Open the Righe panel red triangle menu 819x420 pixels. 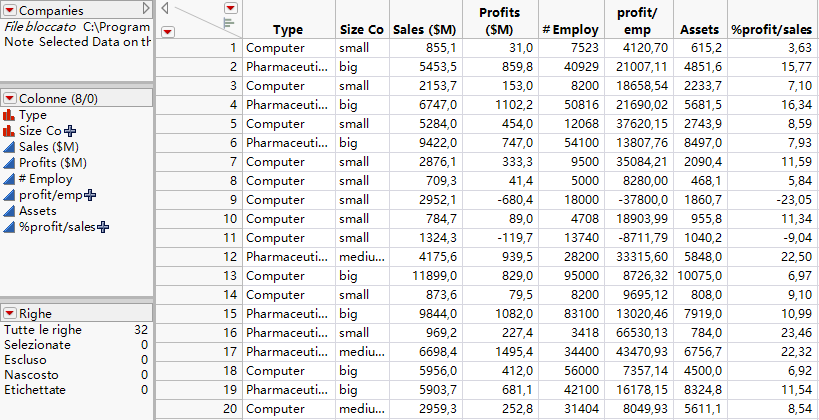11,313
